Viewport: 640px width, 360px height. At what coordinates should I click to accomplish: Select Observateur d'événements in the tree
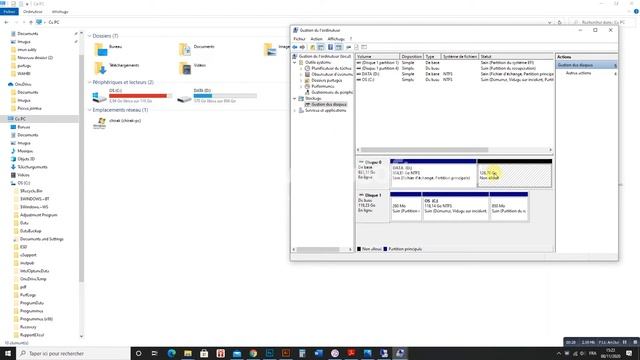(332, 74)
